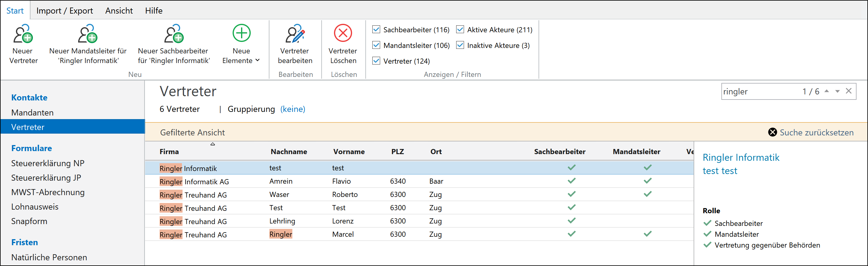Sort table by Firma column header

point(169,151)
